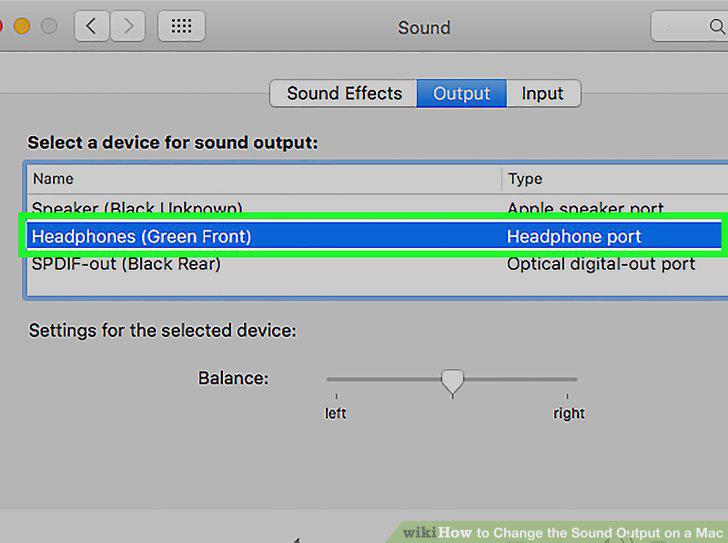Show all preferences via grid icon
The width and height of the screenshot is (728, 543).
182,26
